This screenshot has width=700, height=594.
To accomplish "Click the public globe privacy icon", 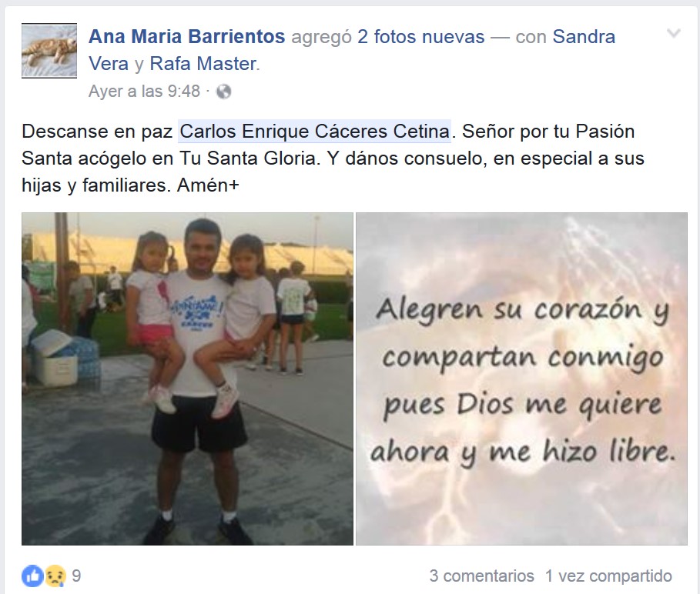I will [x=223, y=92].
